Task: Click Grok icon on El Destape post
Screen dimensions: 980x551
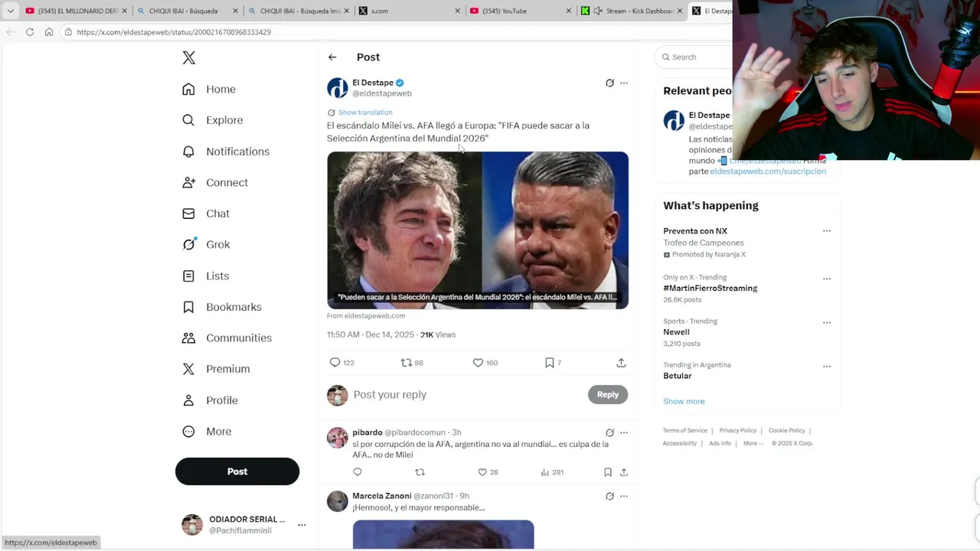Action: click(x=609, y=83)
